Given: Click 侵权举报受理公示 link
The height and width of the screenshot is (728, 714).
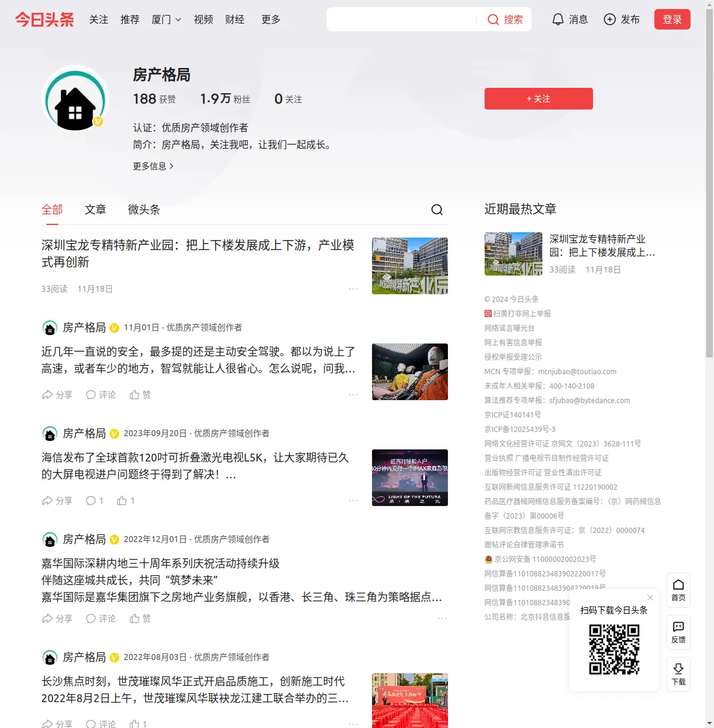Looking at the screenshot, I should click(x=514, y=357).
